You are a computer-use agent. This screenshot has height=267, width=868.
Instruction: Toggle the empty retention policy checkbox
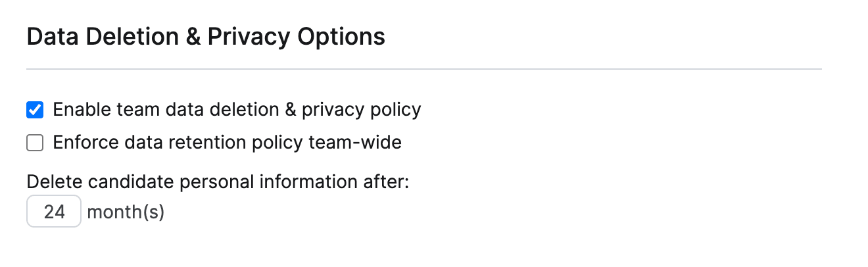pos(35,143)
